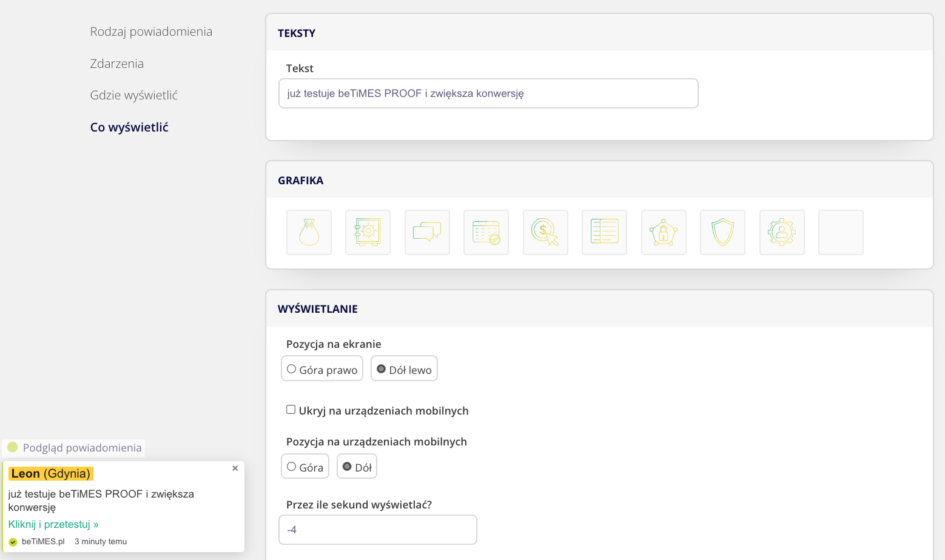Select the document list graphic
This screenshot has height=560, width=945.
pyautogui.click(x=604, y=233)
